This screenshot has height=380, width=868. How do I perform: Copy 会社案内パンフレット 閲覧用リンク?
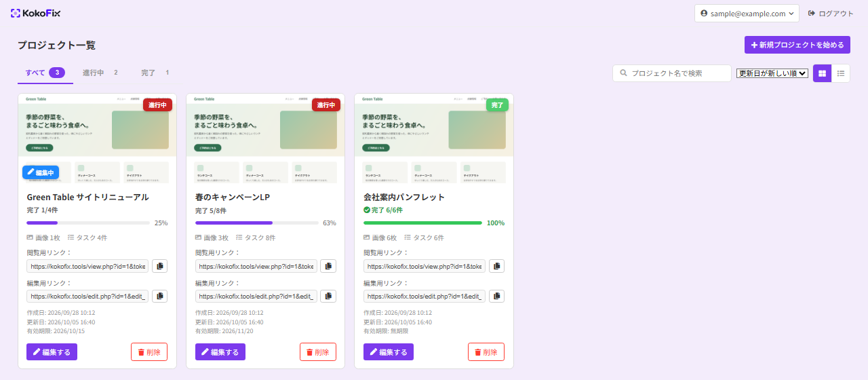click(x=496, y=266)
